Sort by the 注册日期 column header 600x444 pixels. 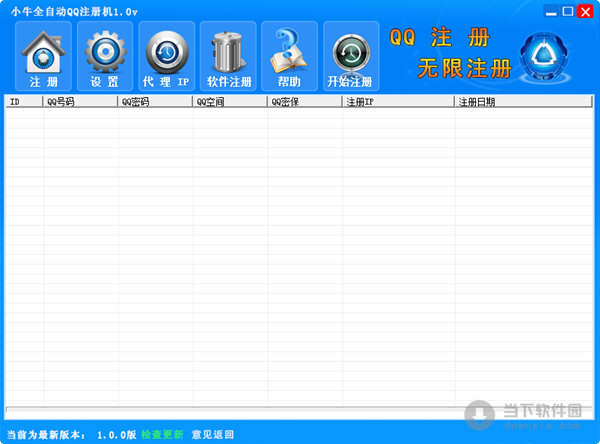point(523,101)
